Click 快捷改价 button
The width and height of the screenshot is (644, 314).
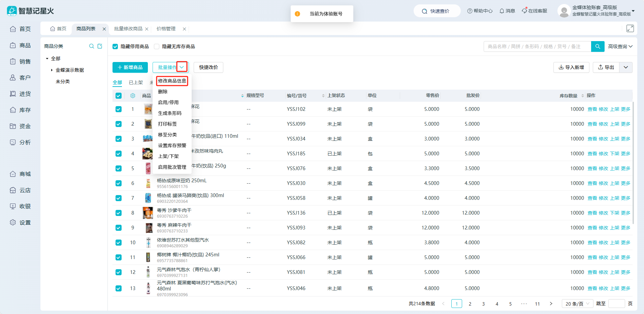click(208, 67)
